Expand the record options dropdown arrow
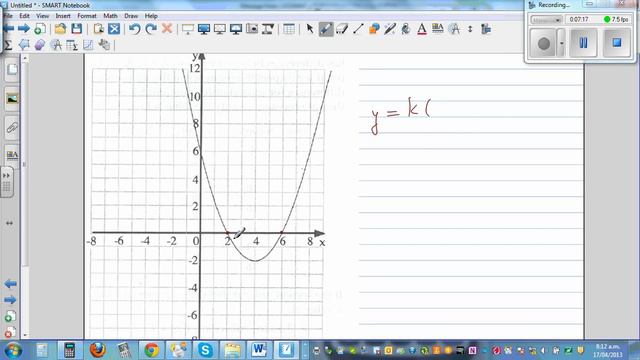 pyautogui.click(x=562, y=43)
